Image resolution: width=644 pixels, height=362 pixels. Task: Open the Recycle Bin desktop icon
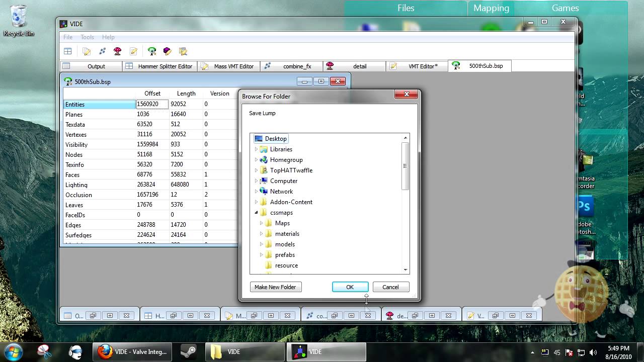[x=19, y=21]
